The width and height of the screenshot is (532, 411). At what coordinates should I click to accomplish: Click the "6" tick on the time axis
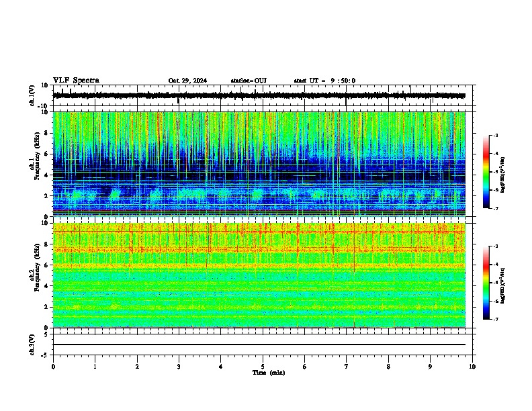click(x=304, y=367)
